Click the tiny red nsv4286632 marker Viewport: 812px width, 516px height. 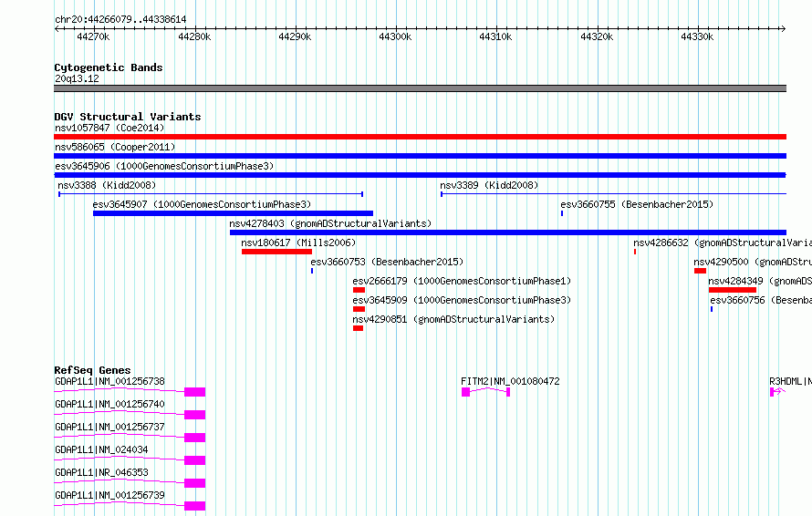635,252
